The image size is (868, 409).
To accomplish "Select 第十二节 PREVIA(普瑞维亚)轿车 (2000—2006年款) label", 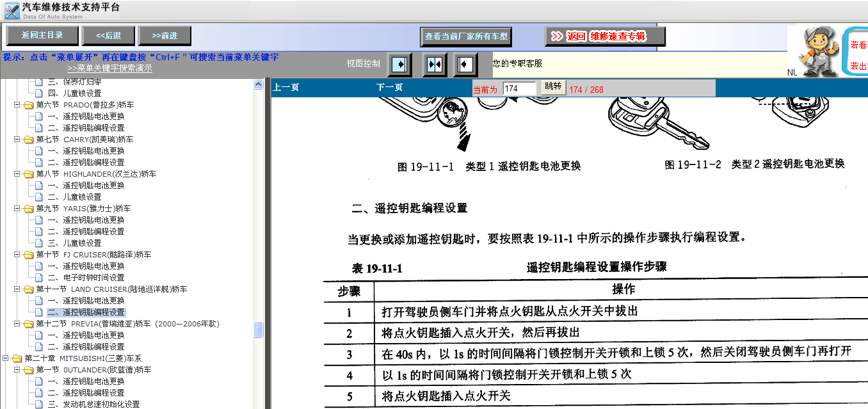I will tap(128, 324).
